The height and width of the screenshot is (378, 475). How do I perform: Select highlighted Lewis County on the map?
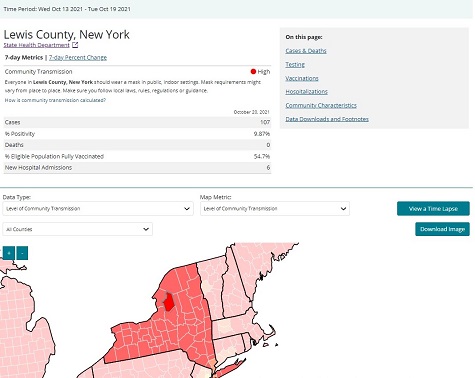click(169, 302)
